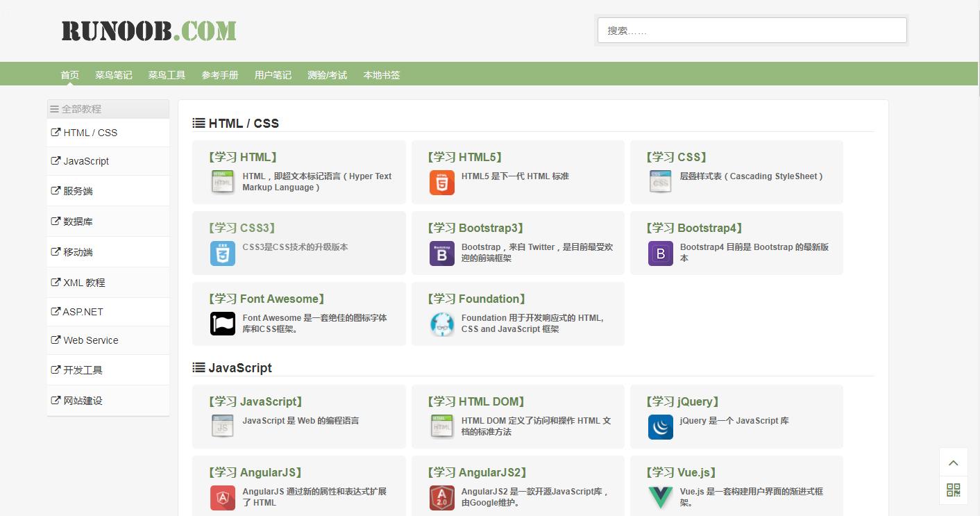Viewport: 980px width, 516px height.
Task: Click the 'JavaScript 是 Web 的编程语言' description
Action: pos(301,421)
